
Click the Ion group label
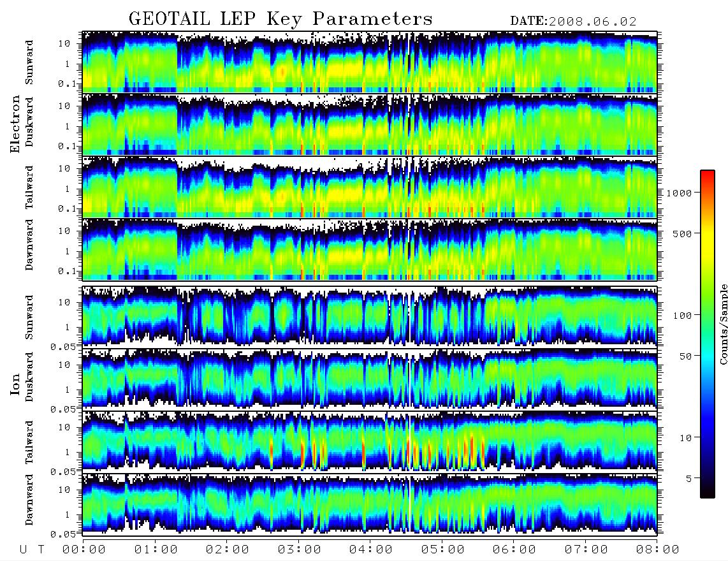click(x=15, y=384)
